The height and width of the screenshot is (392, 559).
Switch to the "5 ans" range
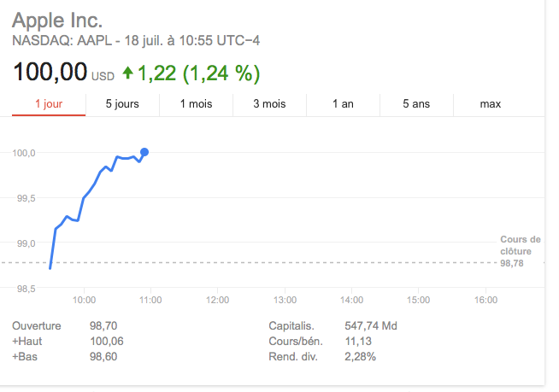(417, 104)
